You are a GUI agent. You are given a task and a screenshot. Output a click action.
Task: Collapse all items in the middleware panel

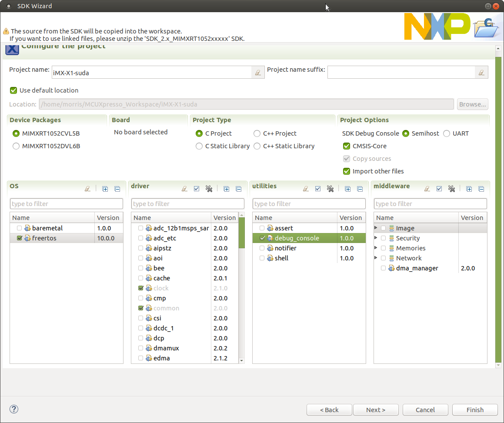point(481,189)
